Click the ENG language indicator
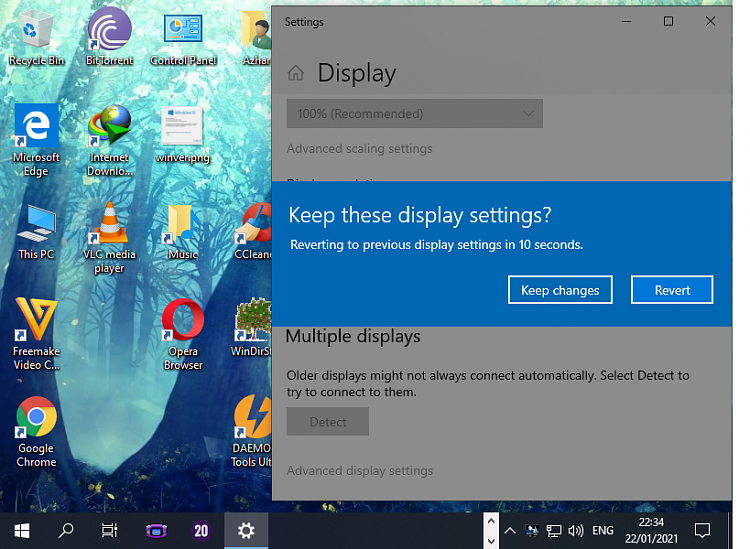750x549 pixels. click(x=603, y=530)
